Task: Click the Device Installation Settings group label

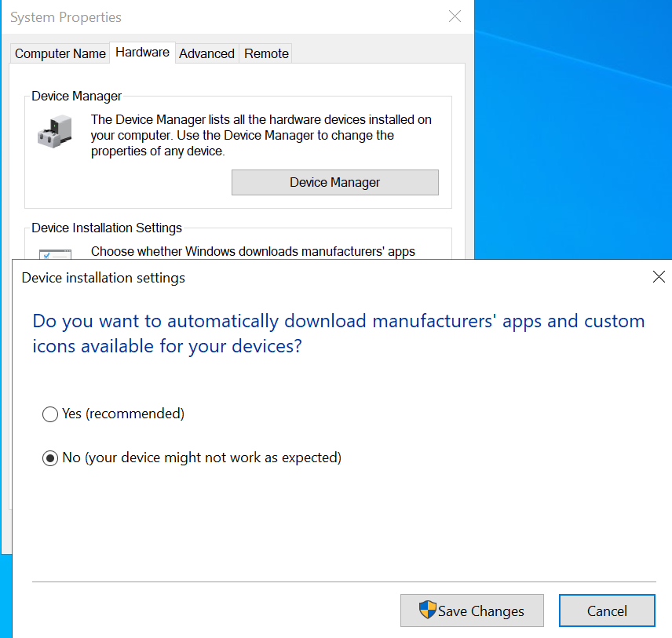Action: [x=107, y=228]
